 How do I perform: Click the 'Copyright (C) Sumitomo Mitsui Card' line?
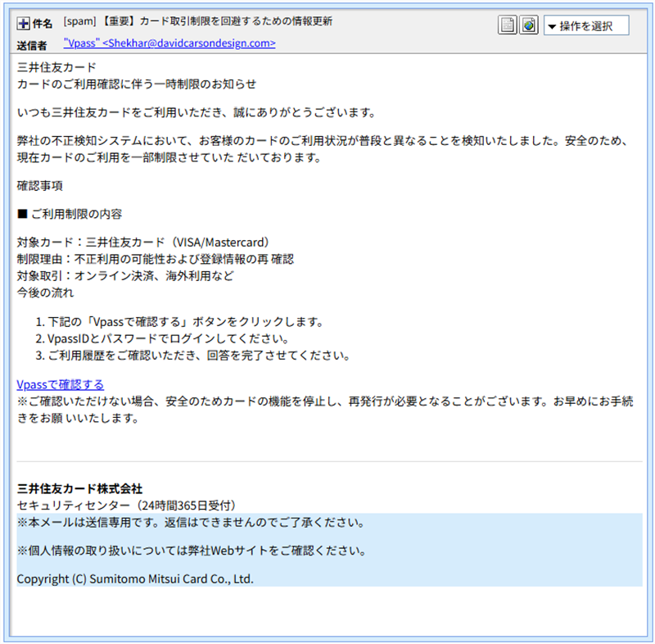tap(135, 578)
